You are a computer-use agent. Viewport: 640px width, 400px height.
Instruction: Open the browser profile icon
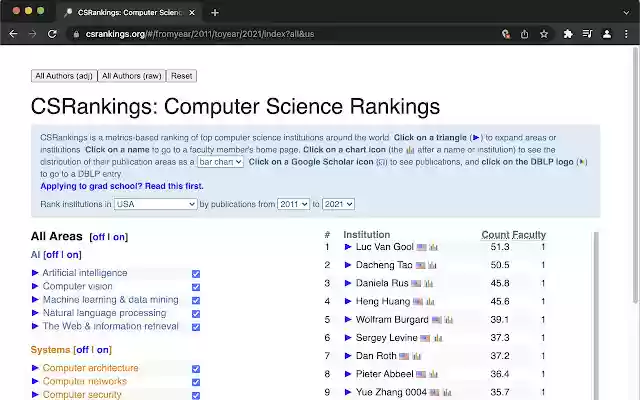point(607,34)
